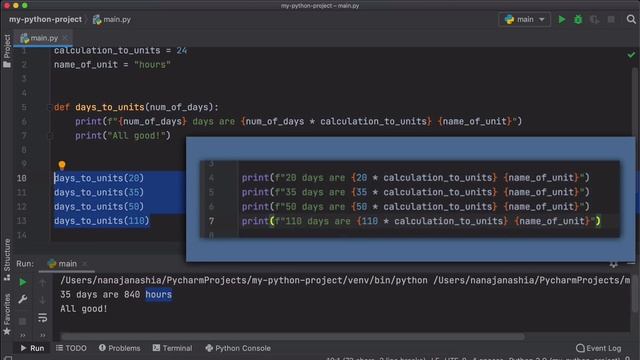
Task: Click line days_to_units(35) in editor
Action: tap(99, 192)
